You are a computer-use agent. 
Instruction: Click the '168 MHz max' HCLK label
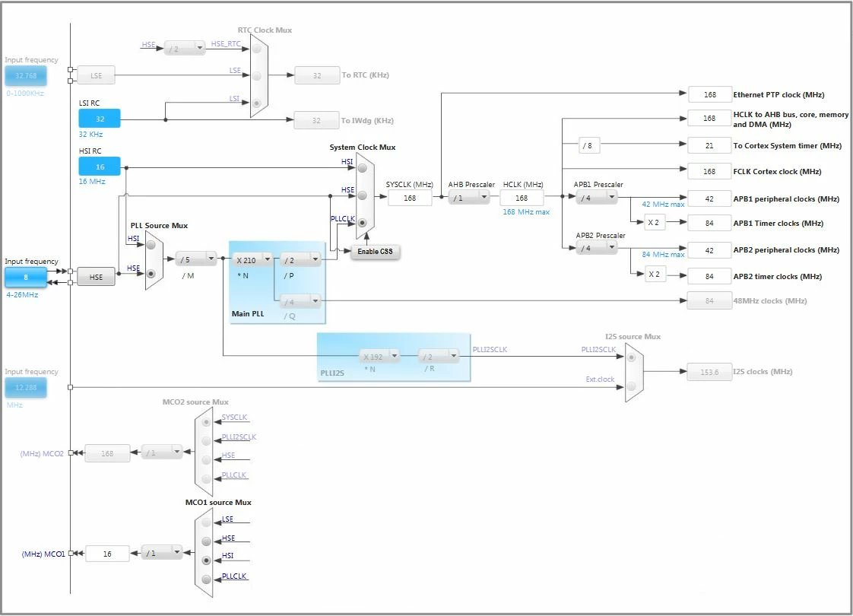[526, 211]
